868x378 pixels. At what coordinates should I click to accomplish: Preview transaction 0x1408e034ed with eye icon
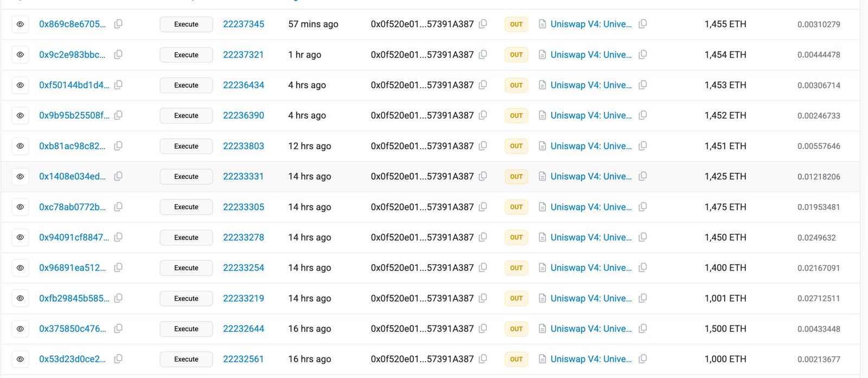20,176
